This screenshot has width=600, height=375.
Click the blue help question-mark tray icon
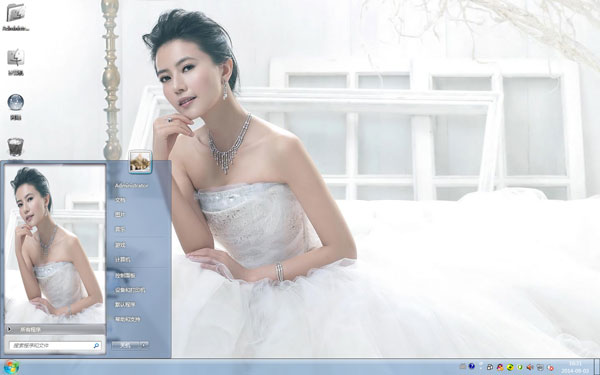471,366
